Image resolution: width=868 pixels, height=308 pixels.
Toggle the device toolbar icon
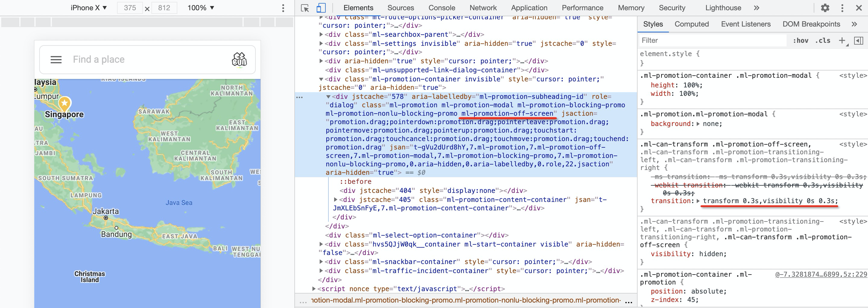(321, 8)
